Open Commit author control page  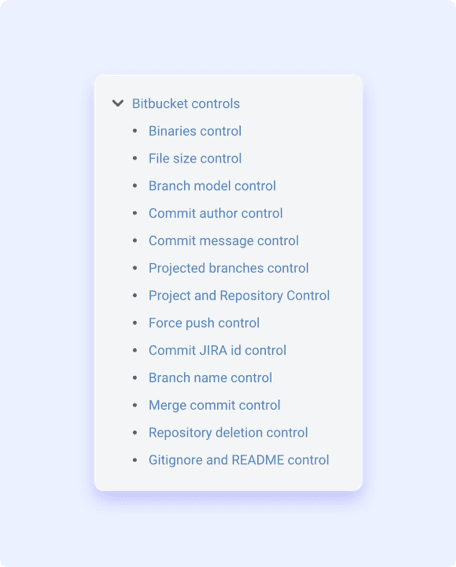216,213
